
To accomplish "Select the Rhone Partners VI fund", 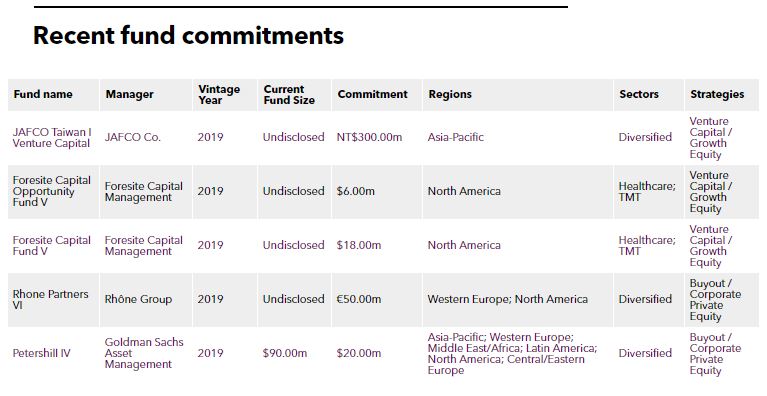I will click(x=50, y=299).
